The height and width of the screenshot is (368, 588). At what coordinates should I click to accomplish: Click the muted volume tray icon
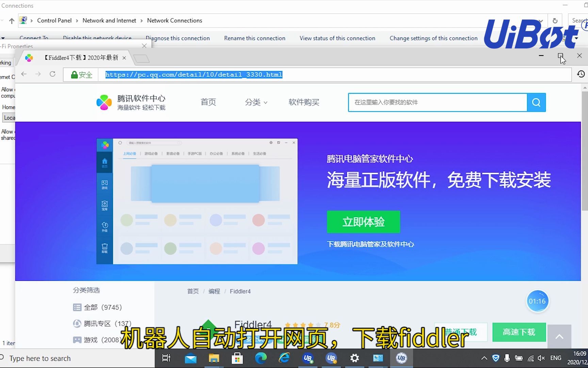point(541,358)
